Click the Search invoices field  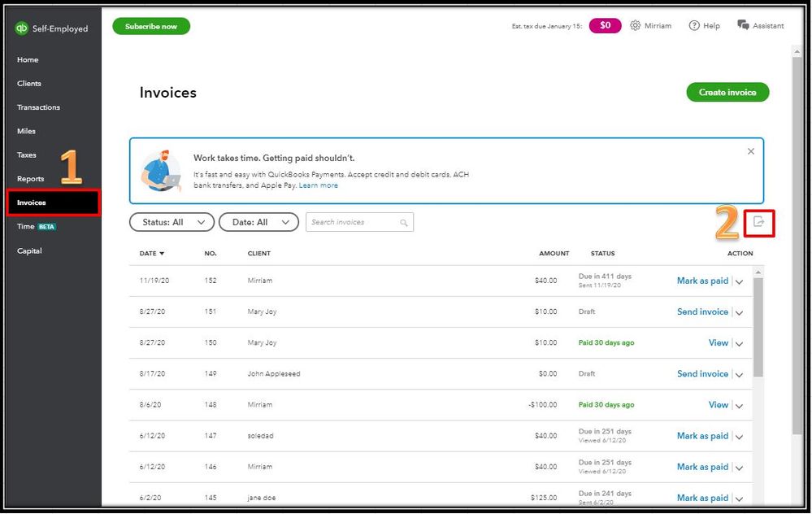[x=359, y=222]
